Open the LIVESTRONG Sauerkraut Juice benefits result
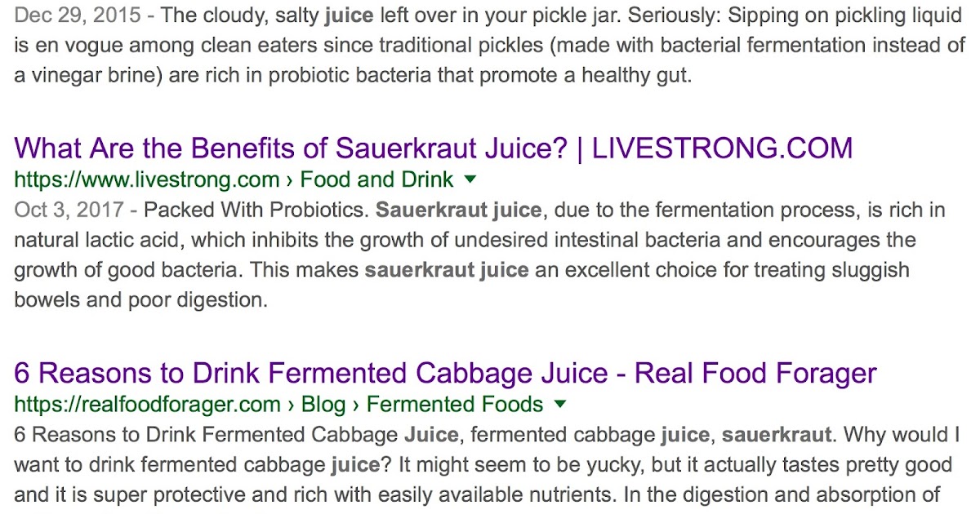This screenshot has width=980, height=514. 433,148
